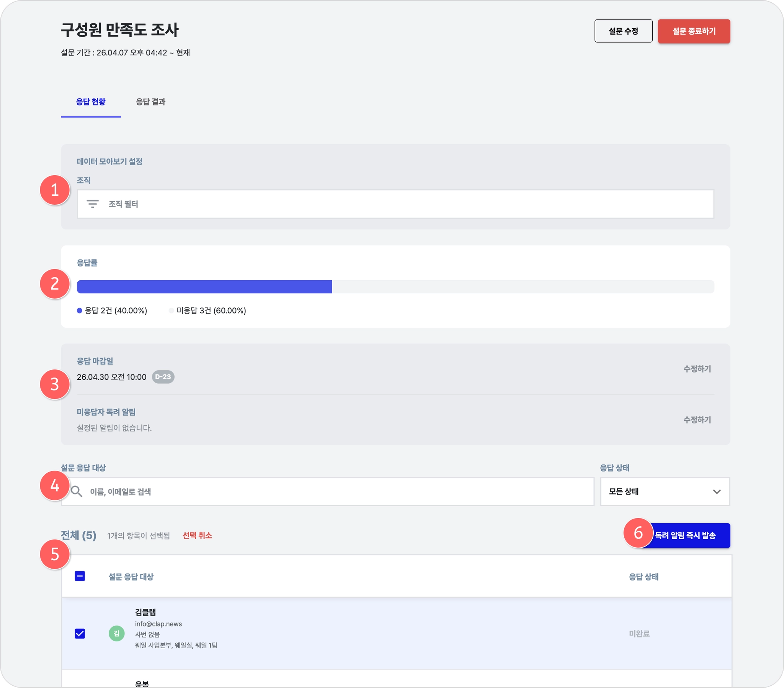Click the green 김 avatar icon
Screen dimensions: 784x688
(x=117, y=634)
